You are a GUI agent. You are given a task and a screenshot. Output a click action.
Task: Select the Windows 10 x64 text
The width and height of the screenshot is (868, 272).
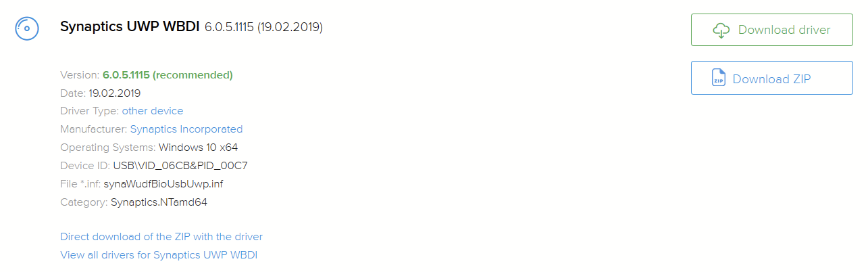click(x=198, y=148)
